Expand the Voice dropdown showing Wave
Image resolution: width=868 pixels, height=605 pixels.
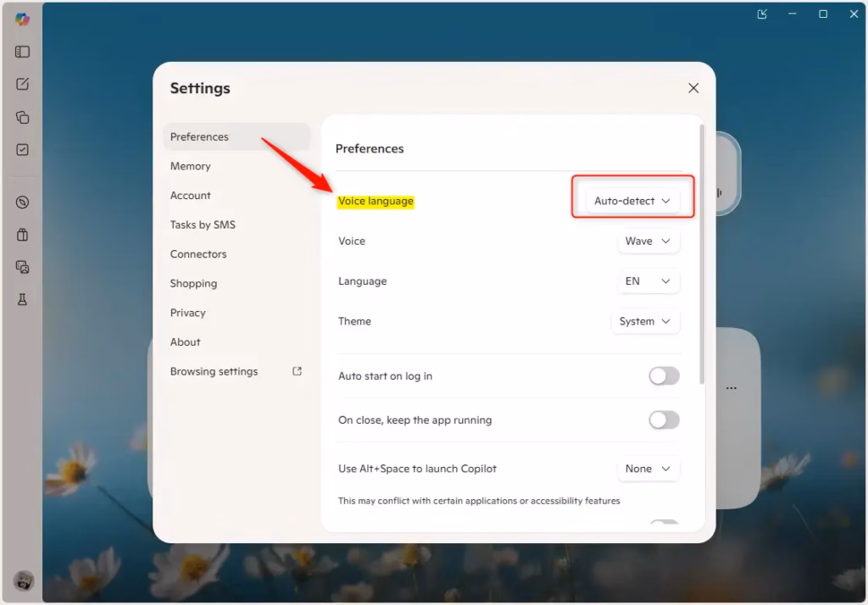[x=648, y=241]
